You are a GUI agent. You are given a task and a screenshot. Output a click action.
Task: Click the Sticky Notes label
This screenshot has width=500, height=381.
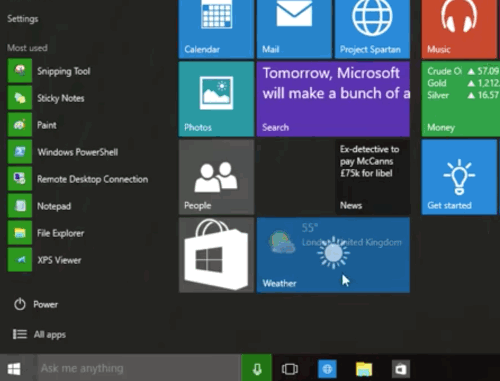click(x=61, y=98)
